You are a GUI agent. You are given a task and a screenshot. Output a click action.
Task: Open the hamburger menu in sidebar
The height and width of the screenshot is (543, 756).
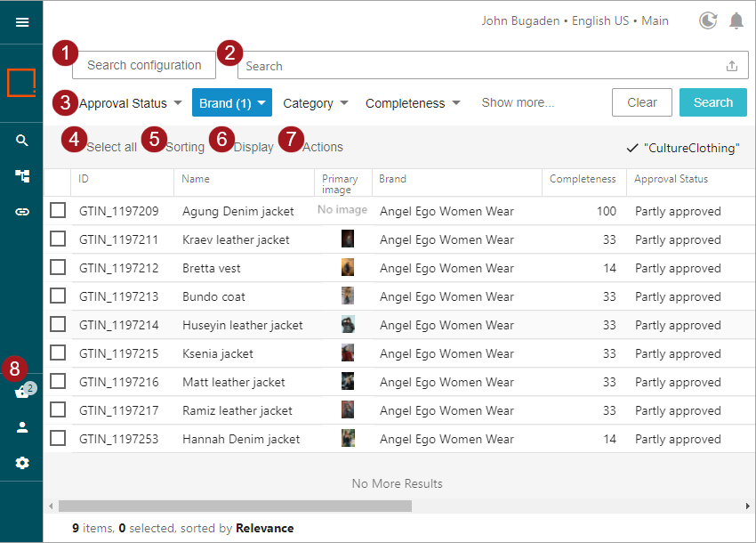(x=22, y=22)
